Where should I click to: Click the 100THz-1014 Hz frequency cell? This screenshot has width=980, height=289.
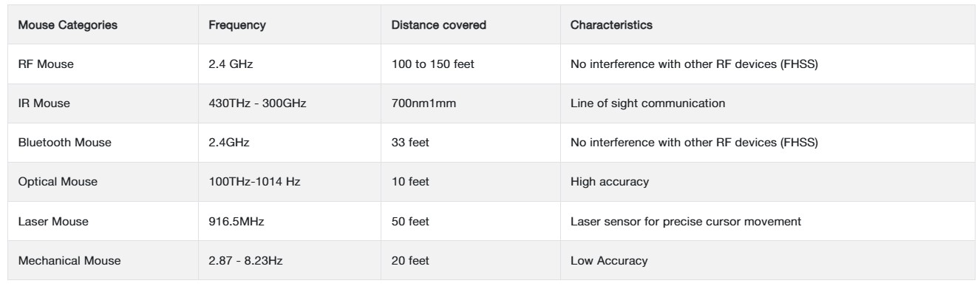[289, 182]
